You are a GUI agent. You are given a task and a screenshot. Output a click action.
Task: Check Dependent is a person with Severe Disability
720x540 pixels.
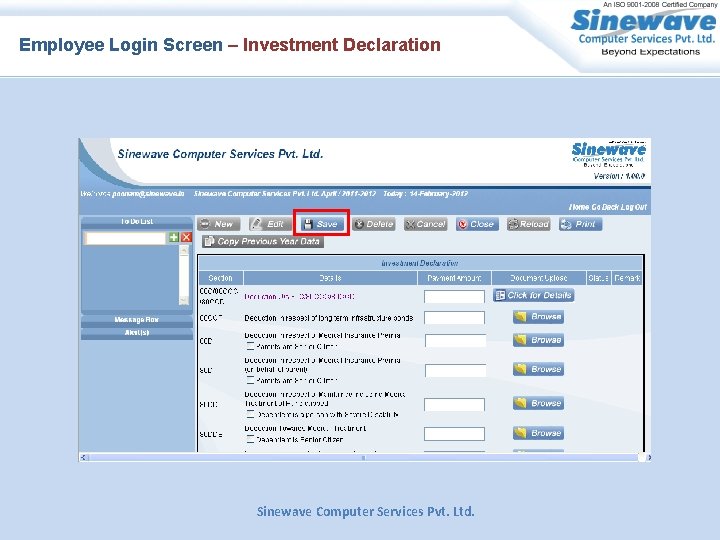point(250,414)
